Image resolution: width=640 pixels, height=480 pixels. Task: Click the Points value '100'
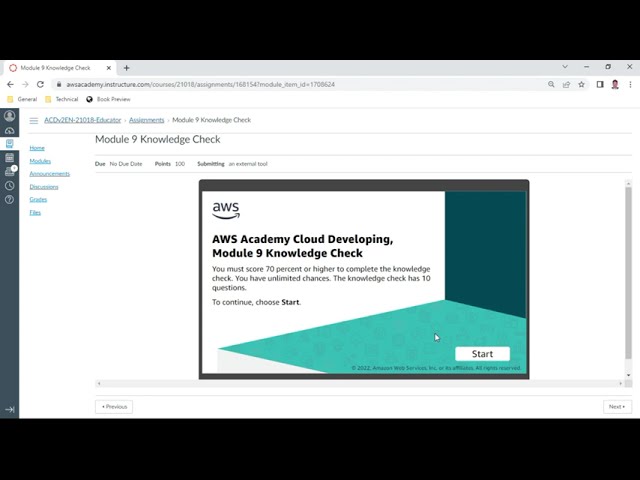coord(180,164)
